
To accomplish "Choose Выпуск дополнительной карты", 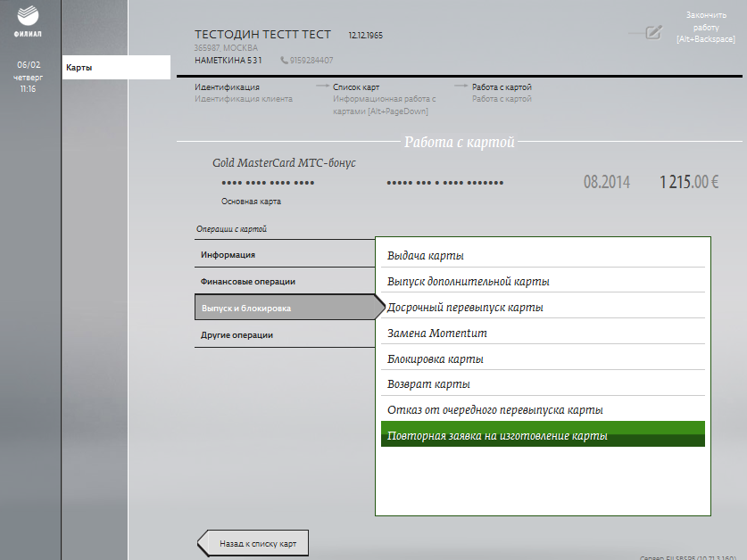I will [543, 282].
